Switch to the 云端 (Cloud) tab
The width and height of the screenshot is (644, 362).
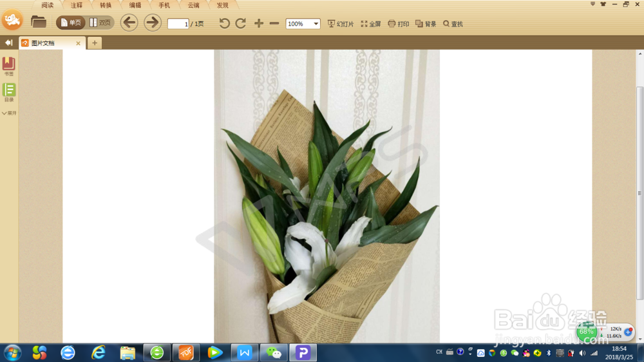193,5
